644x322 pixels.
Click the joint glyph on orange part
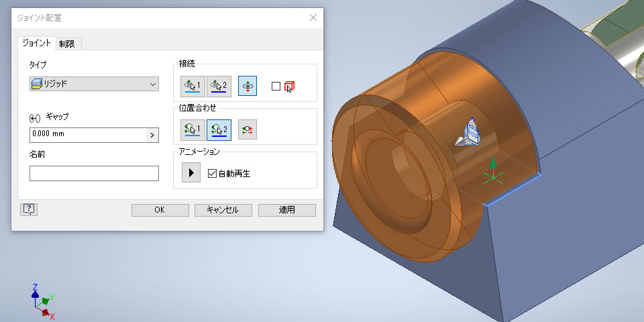(468, 133)
